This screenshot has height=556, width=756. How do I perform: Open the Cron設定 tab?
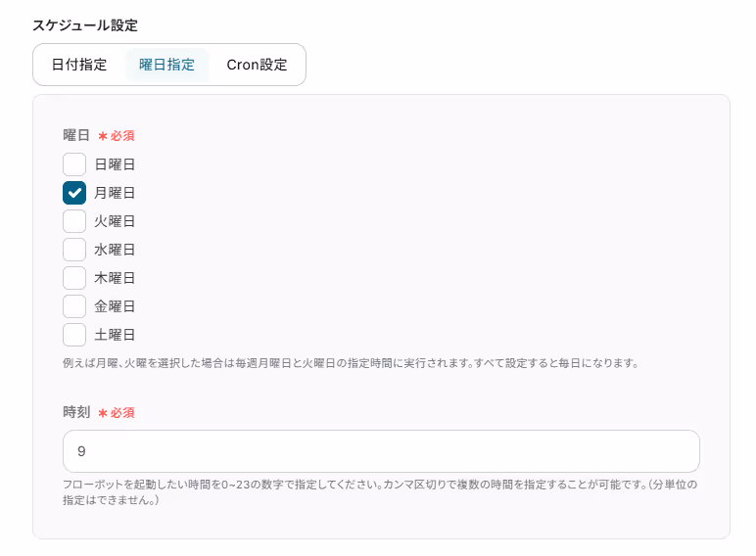click(257, 65)
